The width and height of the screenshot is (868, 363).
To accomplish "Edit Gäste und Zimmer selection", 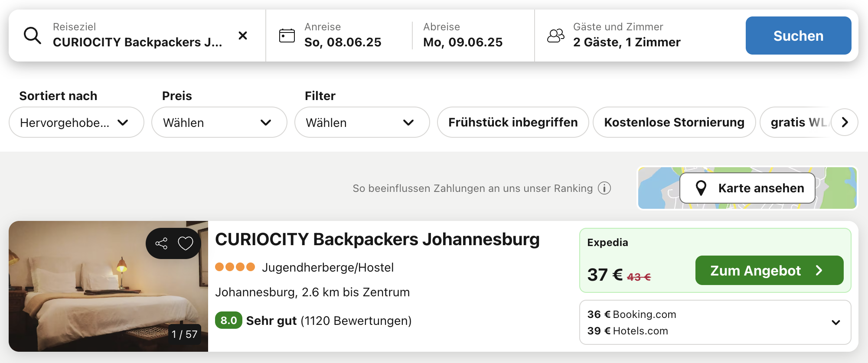I will (627, 36).
